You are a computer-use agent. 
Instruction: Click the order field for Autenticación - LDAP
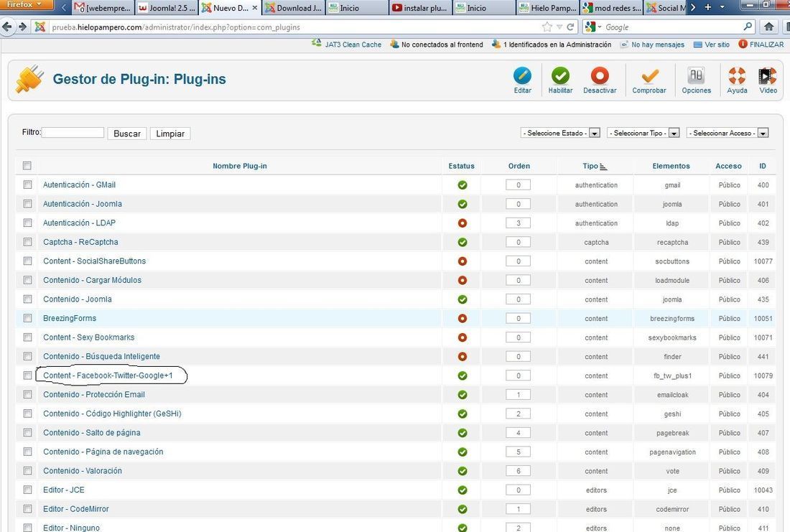click(518, 223)
